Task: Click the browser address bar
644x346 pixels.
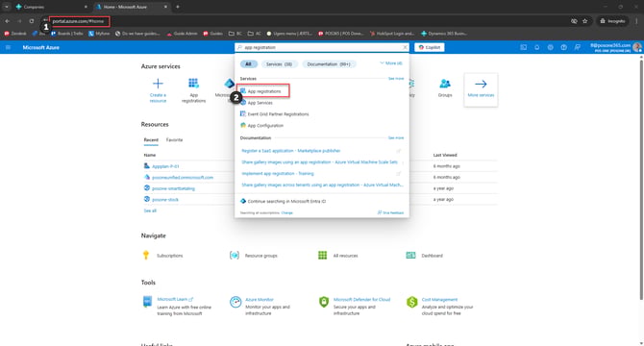Action: (x=79, y=21)
